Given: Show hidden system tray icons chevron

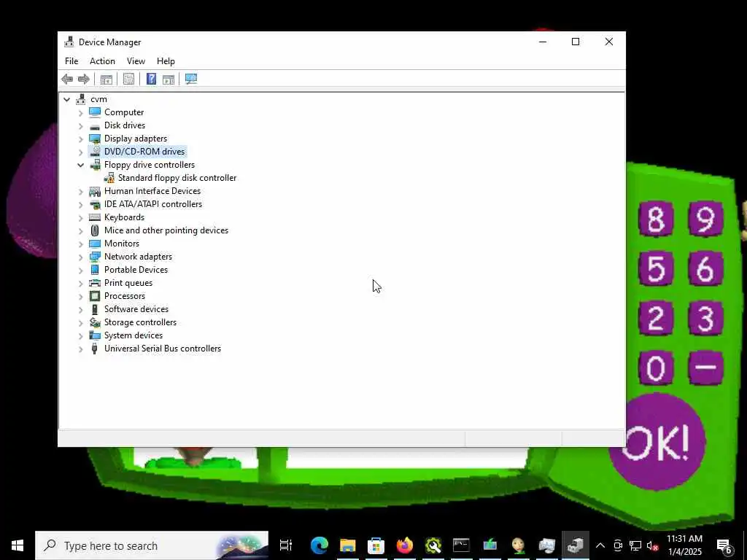Looking at the screenshot, I should pos(600,545).
